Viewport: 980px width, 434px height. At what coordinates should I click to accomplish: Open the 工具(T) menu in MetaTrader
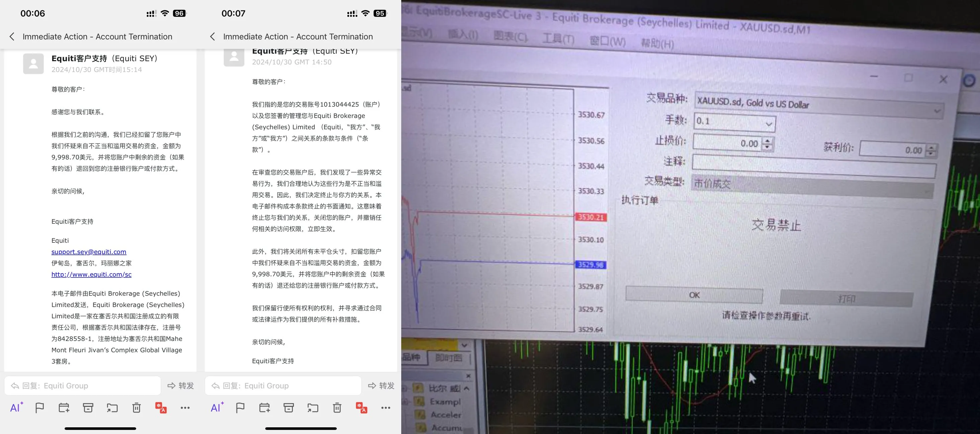click(558, 38)
